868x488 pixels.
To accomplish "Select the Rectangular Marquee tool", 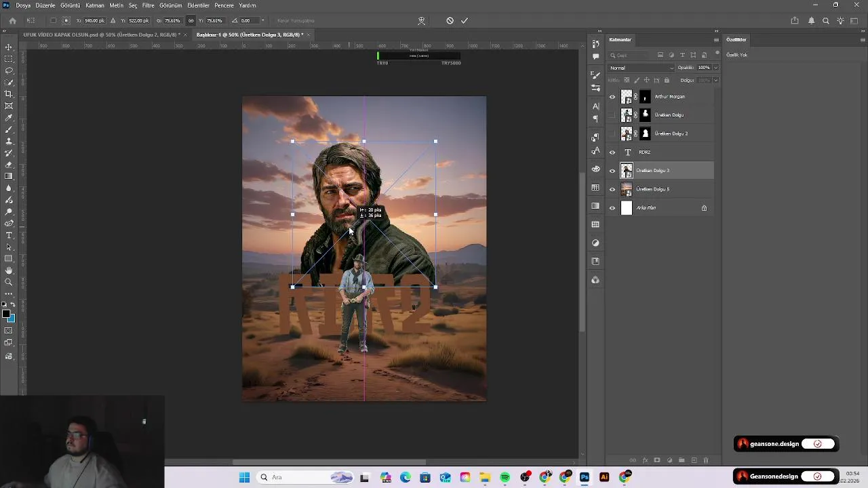I will (x=9, y=59).
